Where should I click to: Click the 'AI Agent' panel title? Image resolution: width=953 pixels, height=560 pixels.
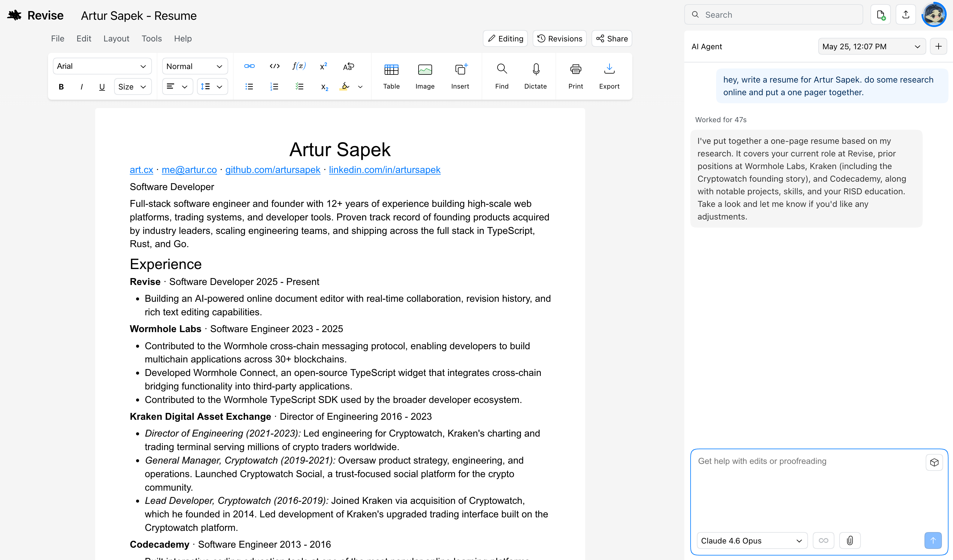[x=707, y=47]
